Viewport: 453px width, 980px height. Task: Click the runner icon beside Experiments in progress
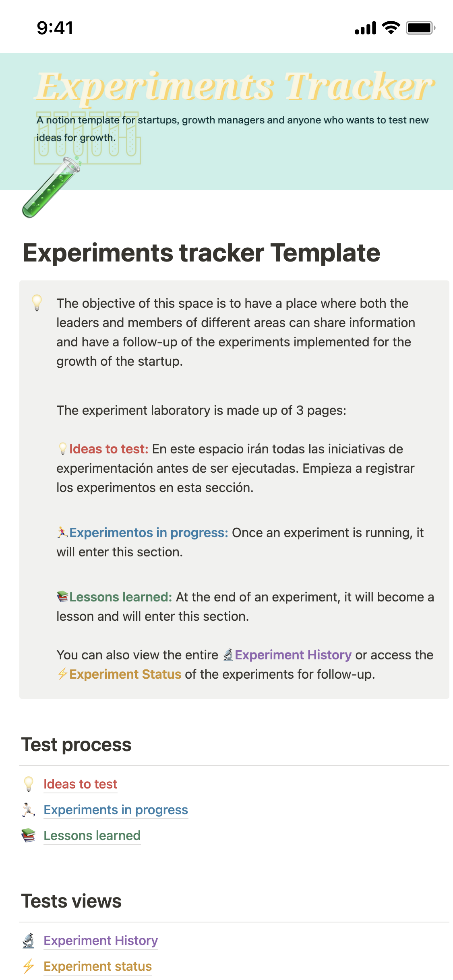click(29, 810)
